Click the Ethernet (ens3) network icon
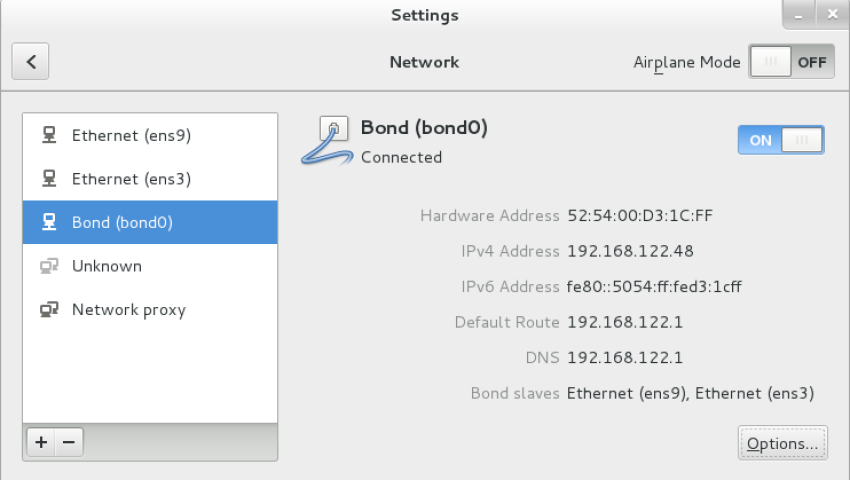The image size is (850, 480). click(48, 179)
